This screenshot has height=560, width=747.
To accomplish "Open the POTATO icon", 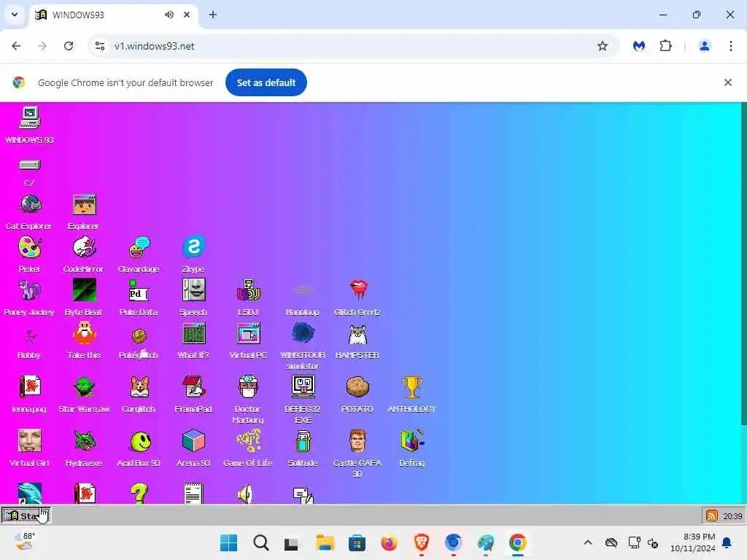I will tap(357, 386).
